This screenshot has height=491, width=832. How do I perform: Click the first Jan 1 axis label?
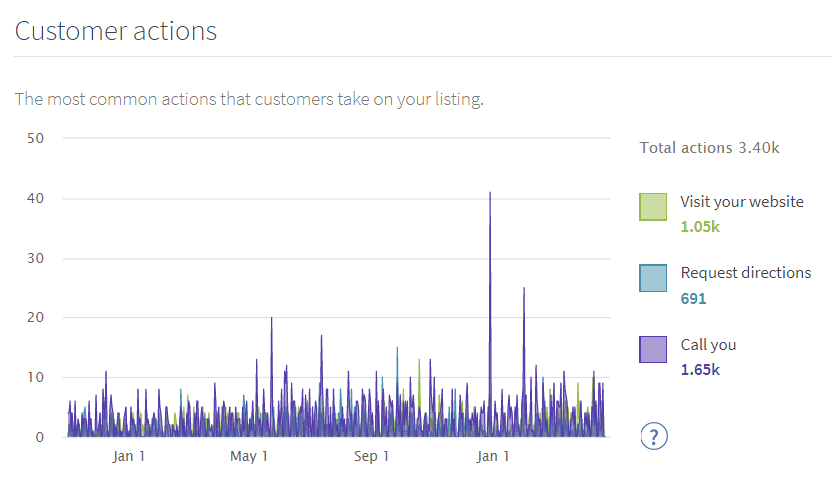(x=129, y=457)
